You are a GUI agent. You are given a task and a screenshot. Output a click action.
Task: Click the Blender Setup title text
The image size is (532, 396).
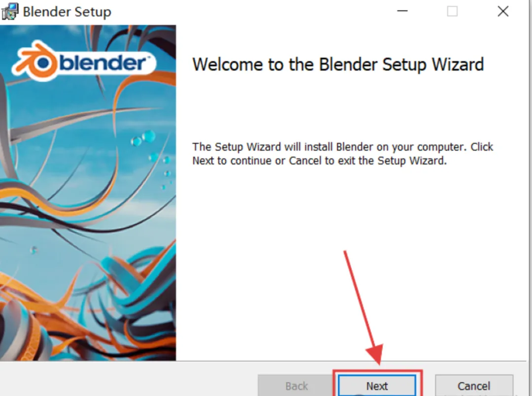[x=67, y=12]
